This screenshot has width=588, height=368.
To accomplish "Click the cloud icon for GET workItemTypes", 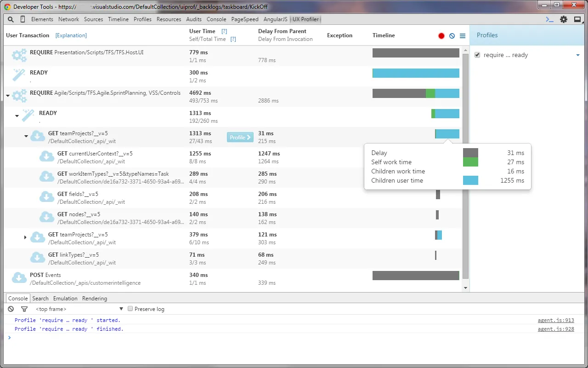I will (x=47, y=177).
